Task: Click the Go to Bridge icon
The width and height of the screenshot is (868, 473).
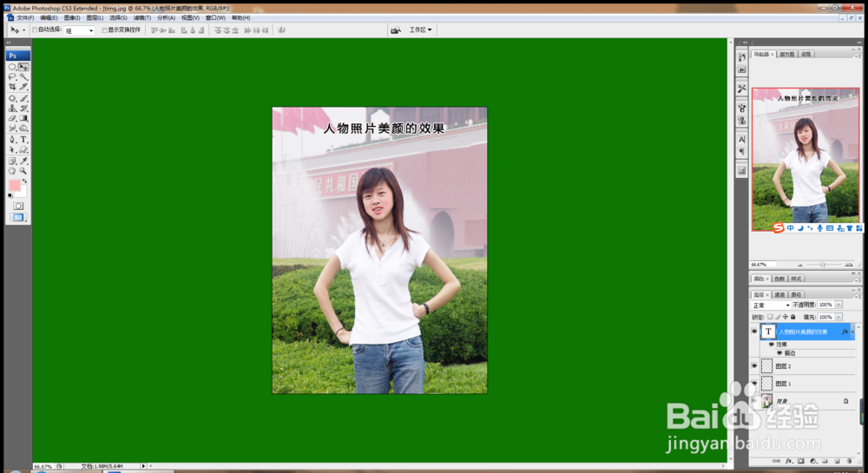Action: click(x=395, y=30)
